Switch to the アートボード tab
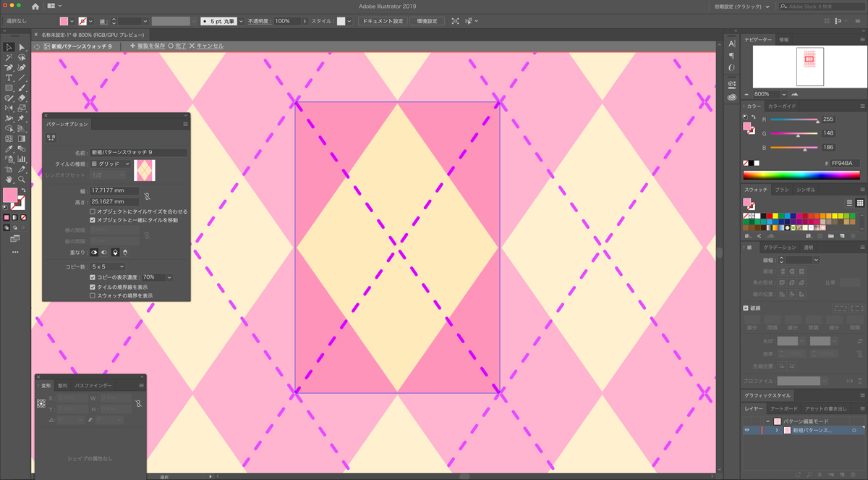This screenshot has height=480, width=868. point(783,409)
